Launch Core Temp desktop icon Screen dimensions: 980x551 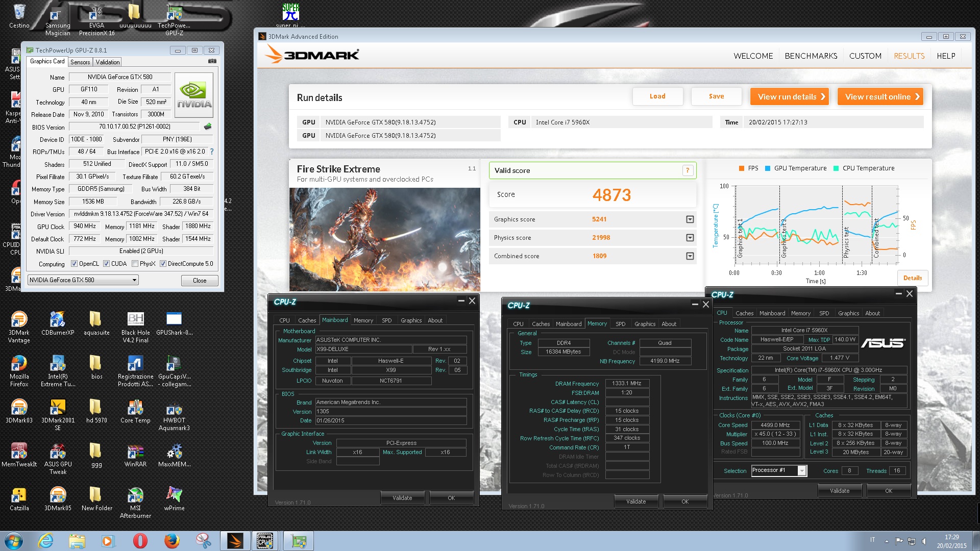point(135,411)
